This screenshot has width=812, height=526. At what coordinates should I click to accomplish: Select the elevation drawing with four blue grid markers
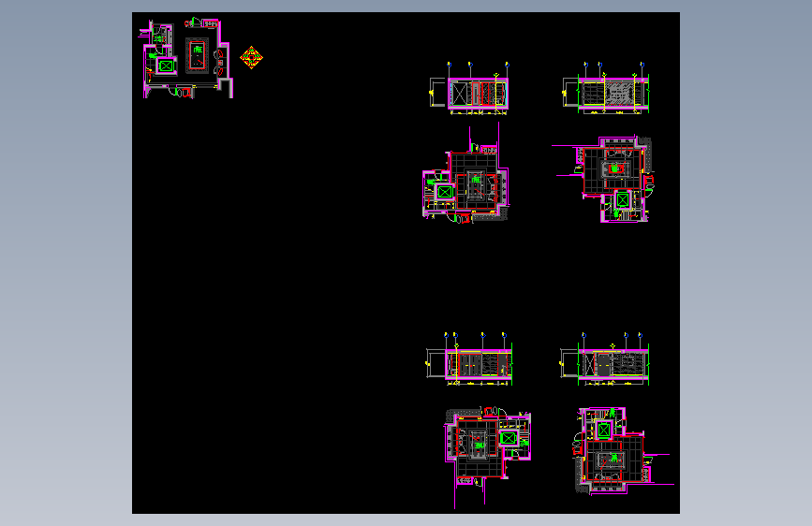pyautogui.click(x=469, y=359)
